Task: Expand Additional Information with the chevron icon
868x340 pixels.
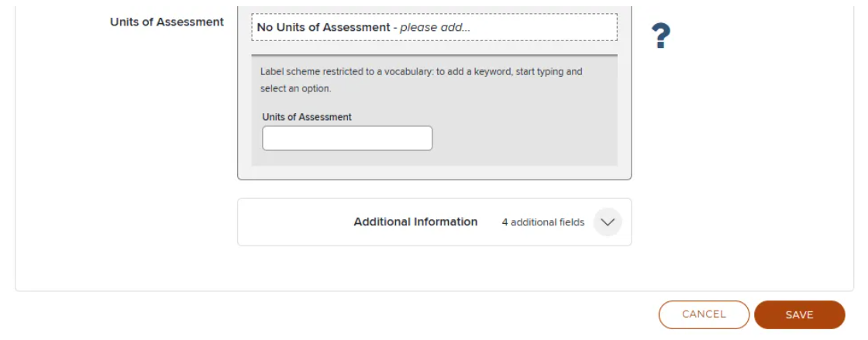Action: coord(608,222)
